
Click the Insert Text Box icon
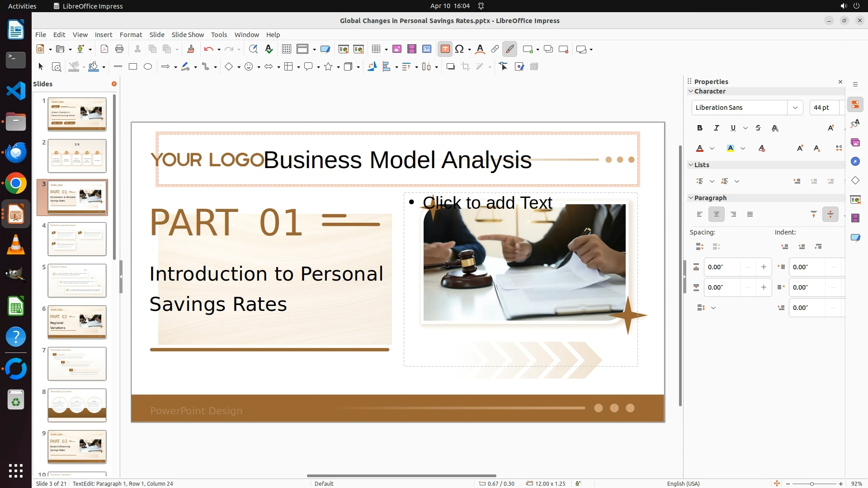pos(445,49)
